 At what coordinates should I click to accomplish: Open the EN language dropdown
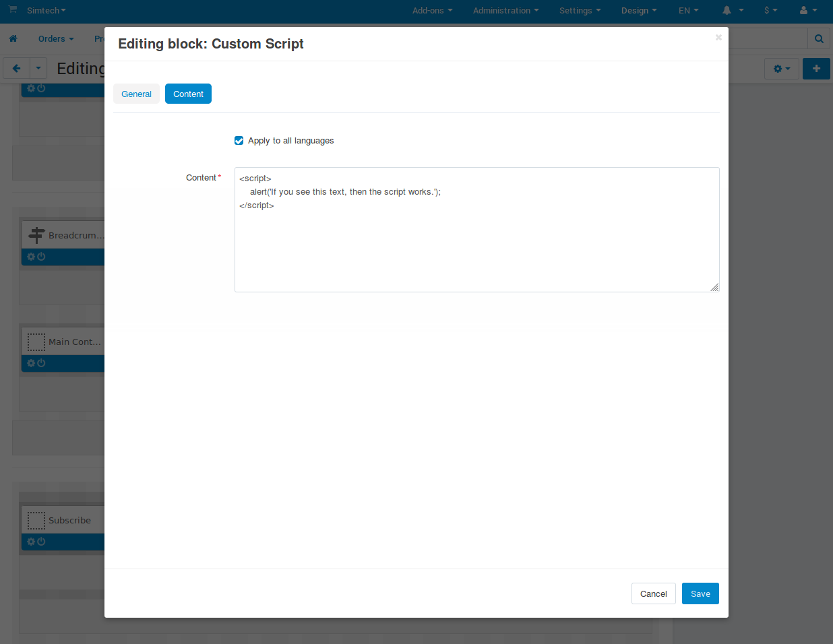[x=689, y=11]
